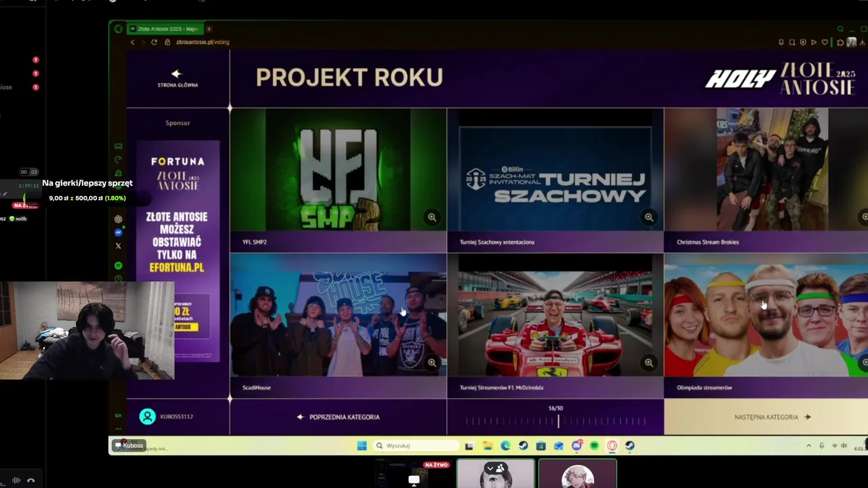This screenshot has width=868, height=488.
Task: Click the HOLY Złote Antosie logo
Action: point(781,78)
